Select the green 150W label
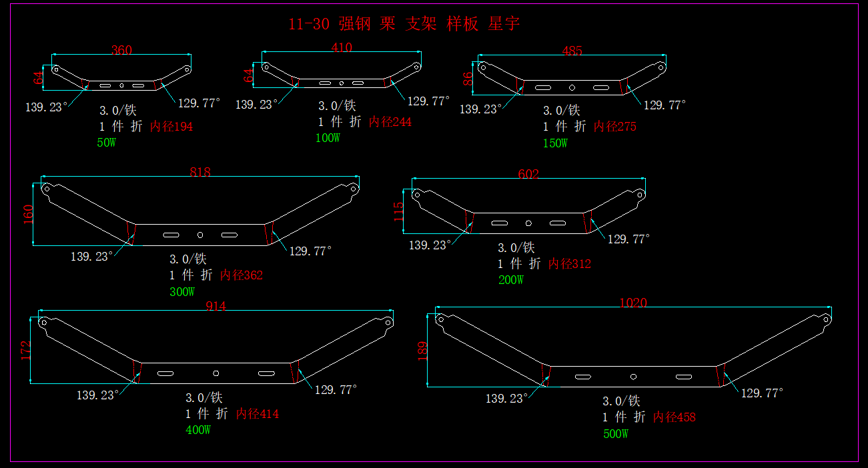 point(555,143)
